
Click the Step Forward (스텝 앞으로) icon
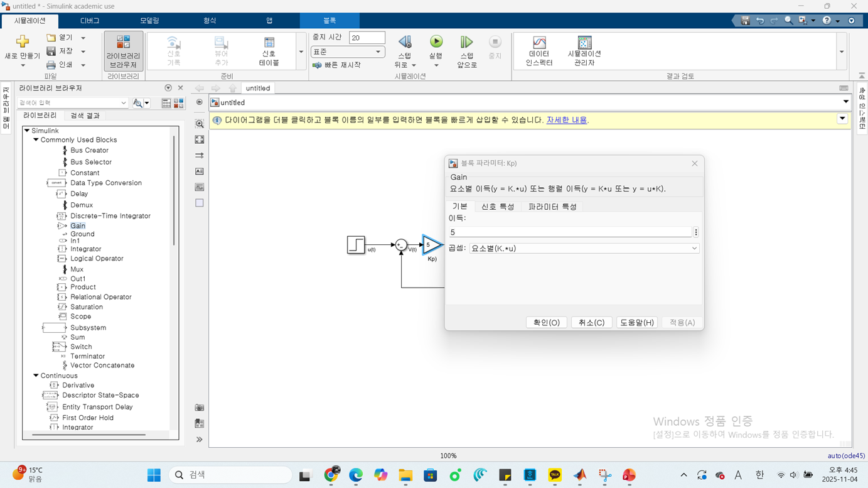coord(466,42)
